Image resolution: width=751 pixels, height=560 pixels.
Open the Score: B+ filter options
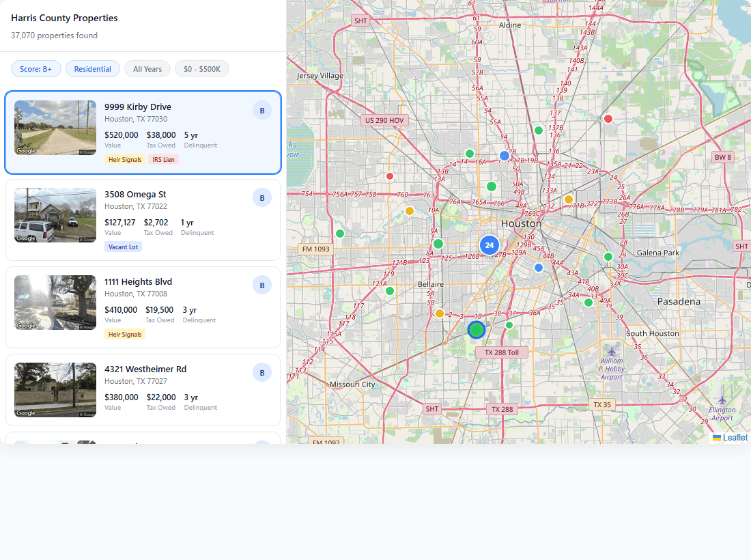point(36,68)
